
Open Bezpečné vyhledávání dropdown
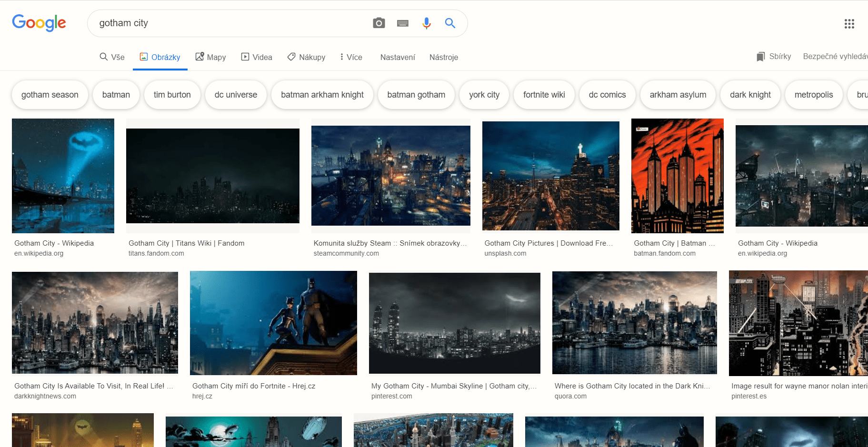tap(835, 56)
